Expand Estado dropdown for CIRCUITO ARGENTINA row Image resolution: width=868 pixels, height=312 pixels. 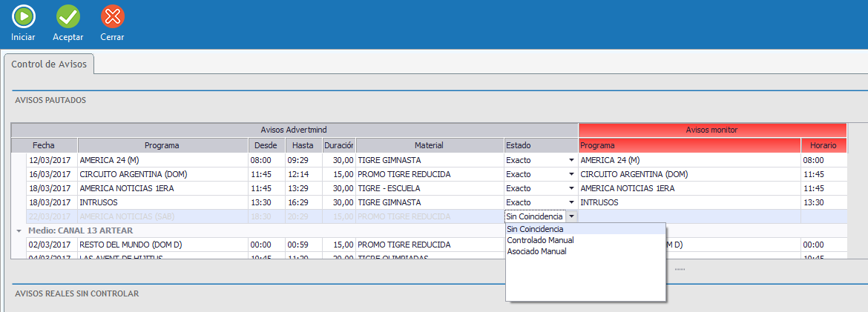pyautogui.click(x=571, y=174)
